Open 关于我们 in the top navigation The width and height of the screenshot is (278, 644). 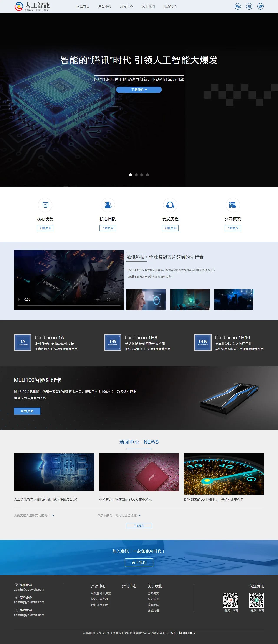(x=148, y=7)
